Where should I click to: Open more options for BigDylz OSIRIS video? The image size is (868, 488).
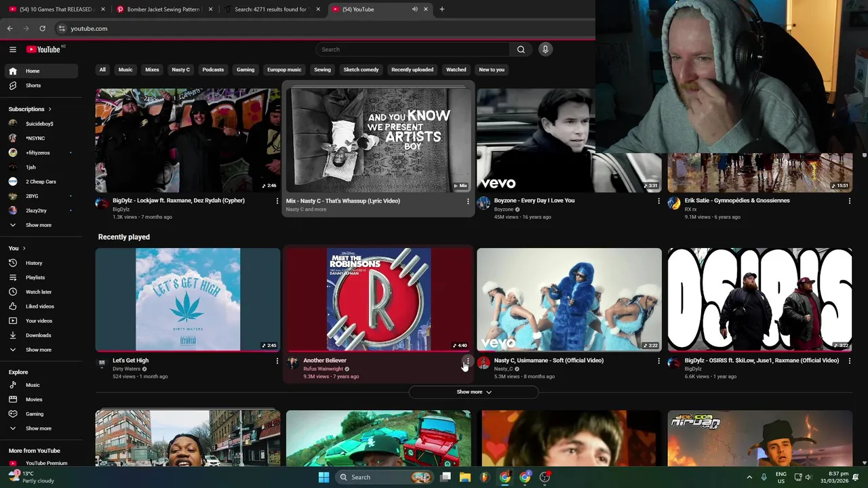(849, 361)
